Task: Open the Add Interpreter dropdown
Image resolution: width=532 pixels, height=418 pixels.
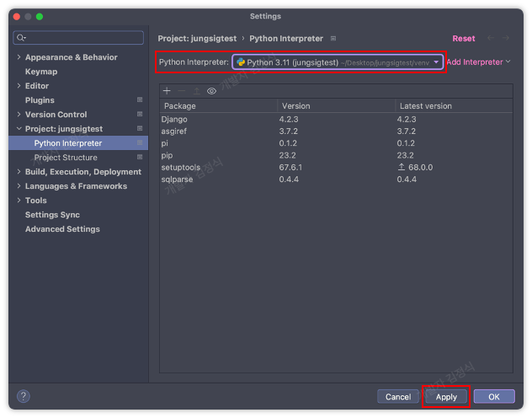Action: pyautogui.click(x=478, y=62)
